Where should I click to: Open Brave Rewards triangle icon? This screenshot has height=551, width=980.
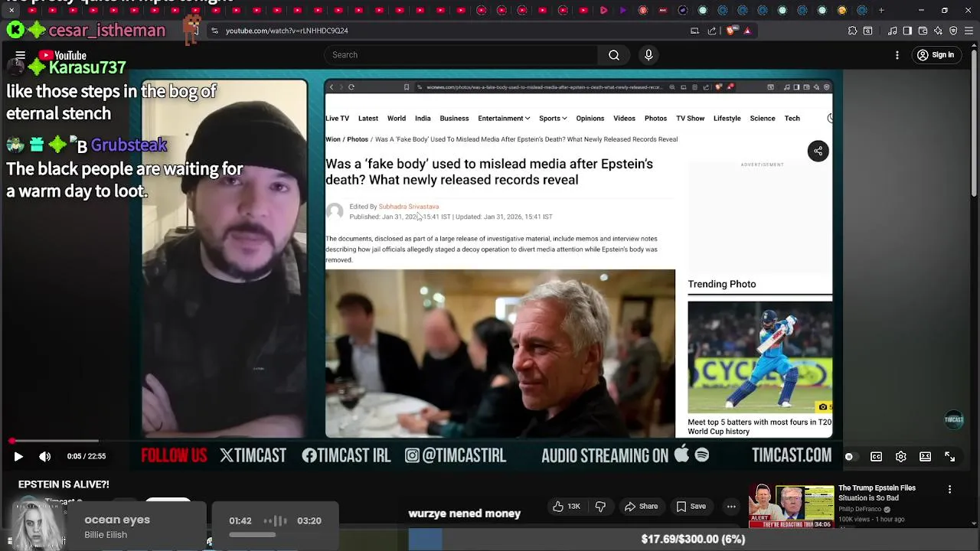click(x=747, y=31)
